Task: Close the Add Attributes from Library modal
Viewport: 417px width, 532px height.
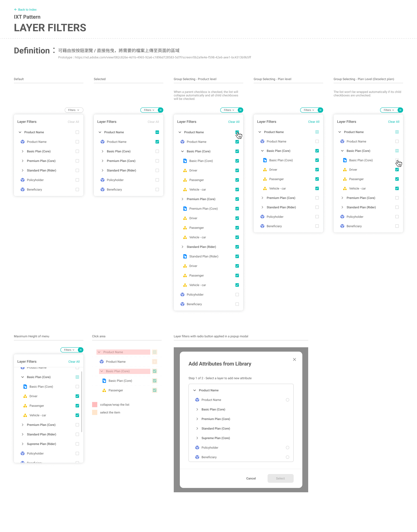Action: (x=295, y=359)
